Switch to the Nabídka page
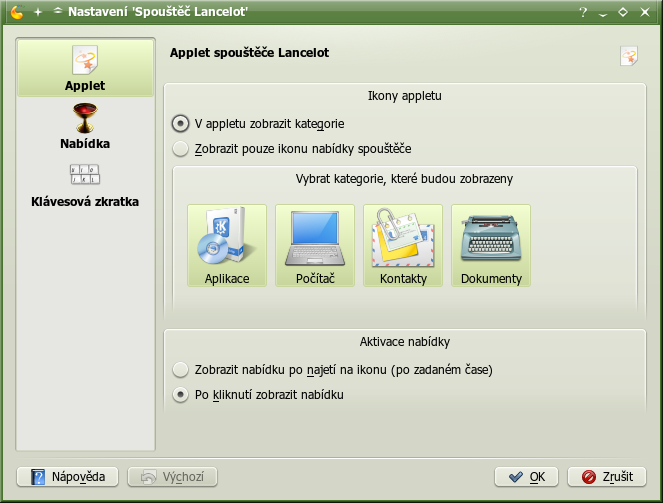Viewport: 663px width, 503px height. coord(85,126)
